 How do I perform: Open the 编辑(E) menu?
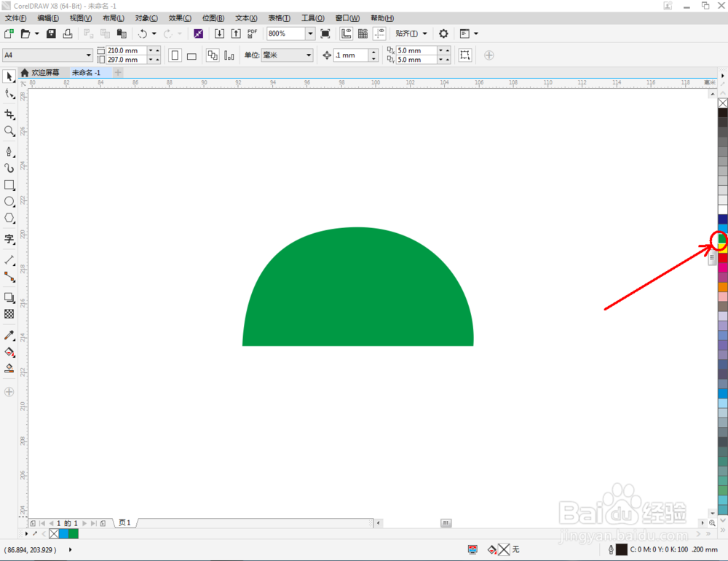tap(48, 18)
